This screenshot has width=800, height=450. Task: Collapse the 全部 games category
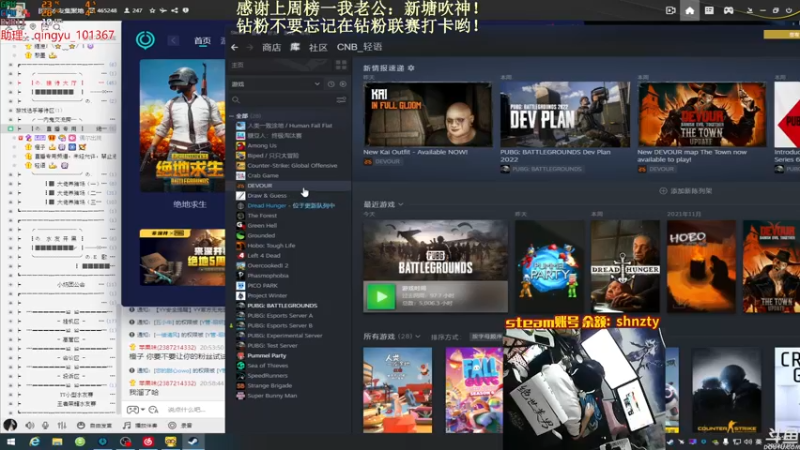point(232,116)
